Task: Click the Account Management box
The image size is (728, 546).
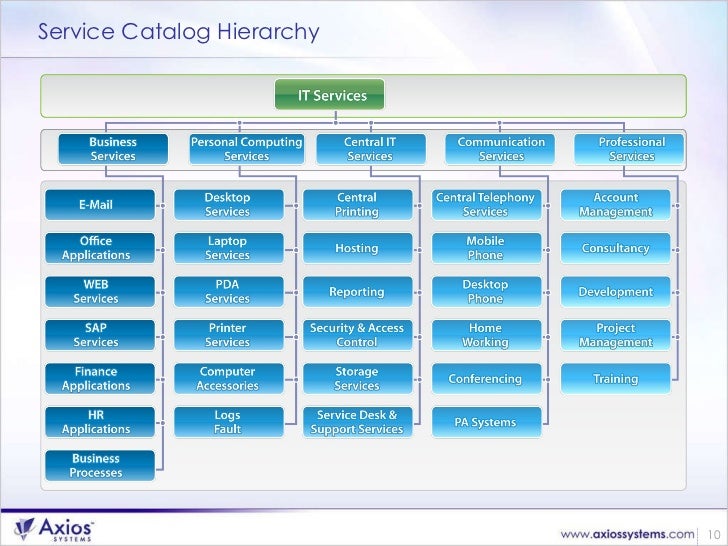Action: [x=616, y=205]
